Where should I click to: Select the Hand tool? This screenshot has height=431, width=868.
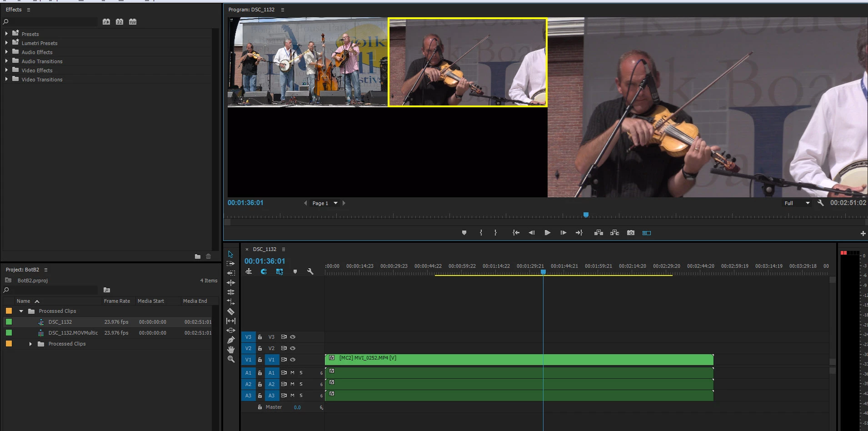point(231,349)
